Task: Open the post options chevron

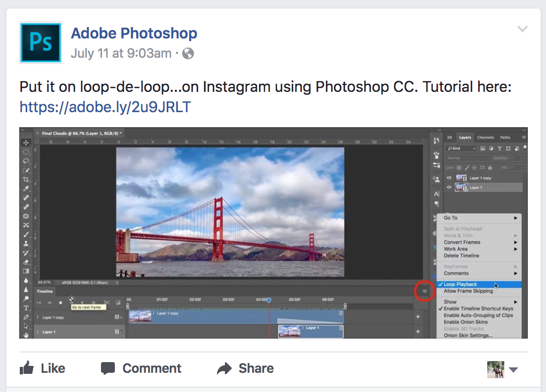Action: point(522,29)
